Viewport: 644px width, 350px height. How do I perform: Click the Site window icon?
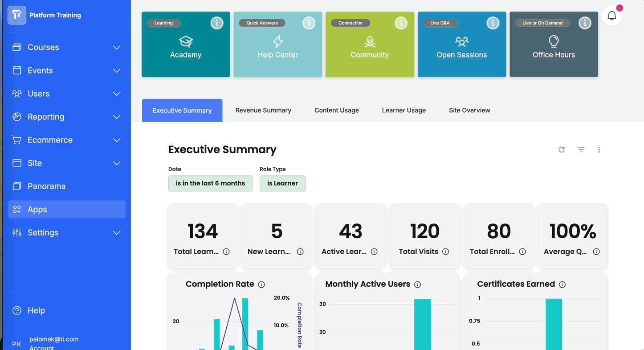click(17, 163)
